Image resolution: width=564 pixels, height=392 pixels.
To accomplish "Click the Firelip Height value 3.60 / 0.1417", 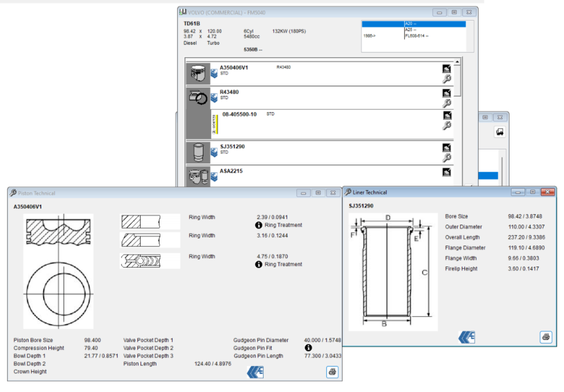I will pyautogui.click(x=523, y=268).
